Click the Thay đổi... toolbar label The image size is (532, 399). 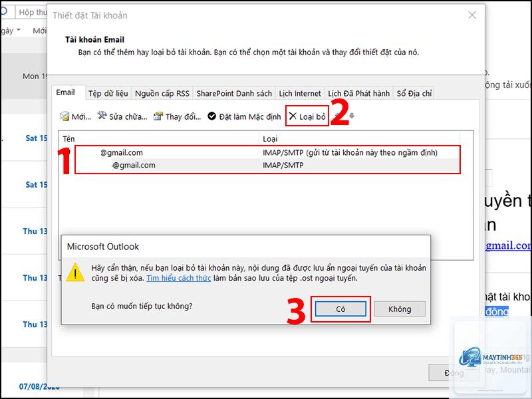(184, 117)
